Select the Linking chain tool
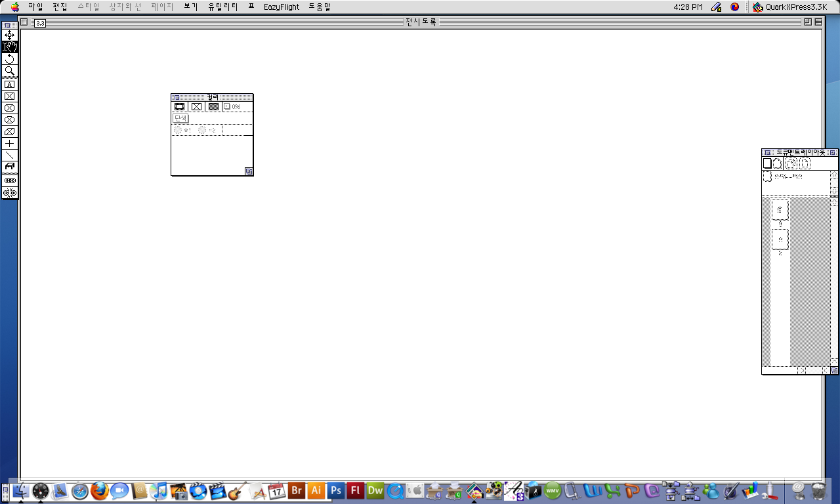 coord(9,180)
